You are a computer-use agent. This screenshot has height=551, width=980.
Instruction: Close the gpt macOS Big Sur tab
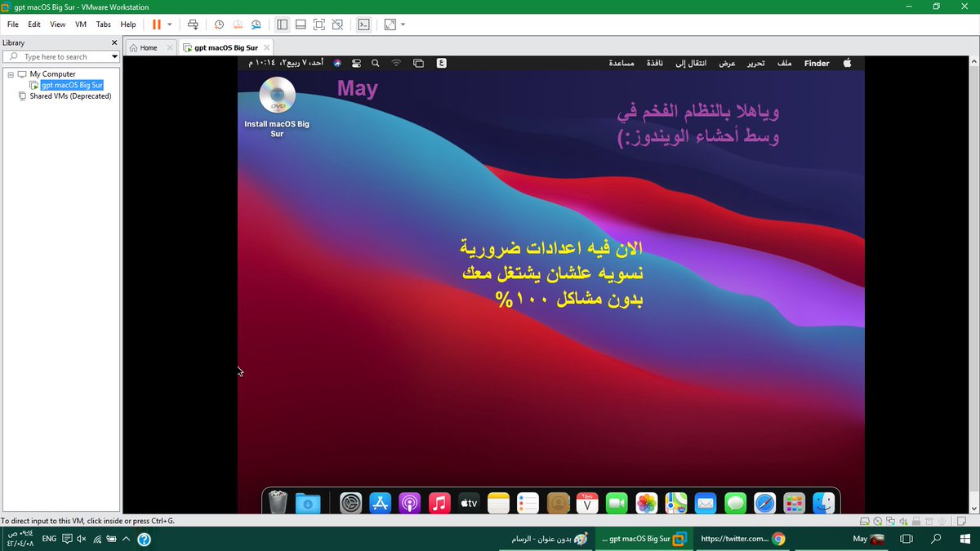pyautogui.click(x=265, y=47)
